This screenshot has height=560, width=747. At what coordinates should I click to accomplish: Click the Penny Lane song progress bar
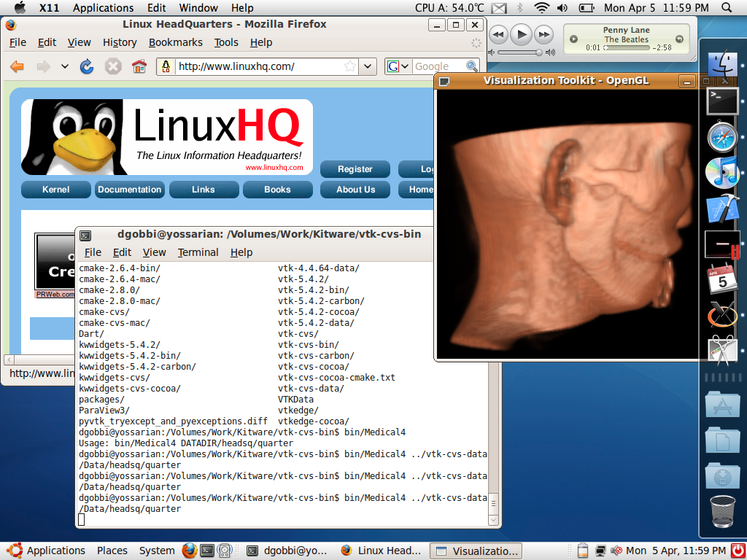click(x=627, y=47)
